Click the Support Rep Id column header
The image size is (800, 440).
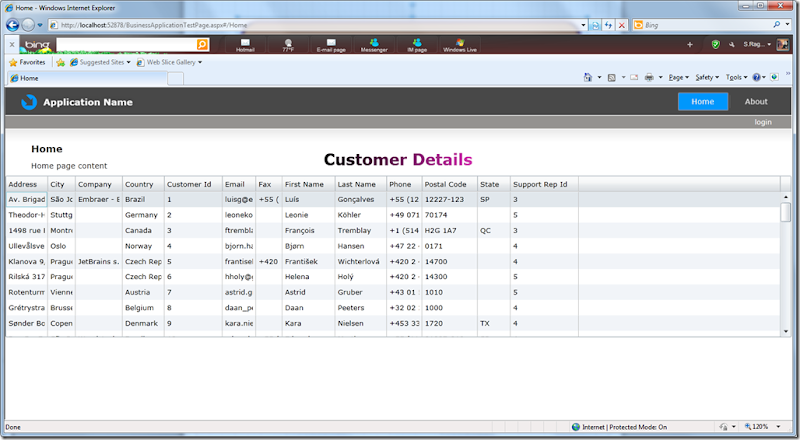click(x=544, y=184)
